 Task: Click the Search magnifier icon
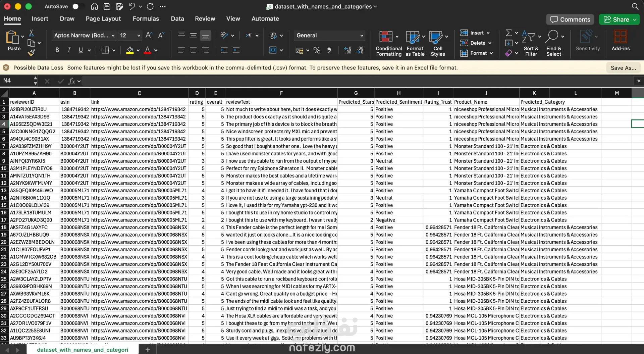pos(635,6)
